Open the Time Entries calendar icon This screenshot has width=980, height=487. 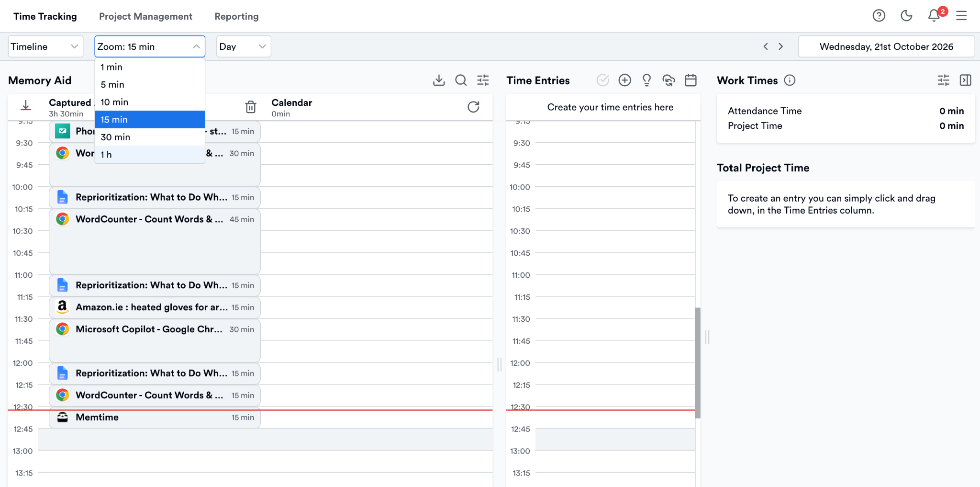pyautogui.click(x=690, y=80)
